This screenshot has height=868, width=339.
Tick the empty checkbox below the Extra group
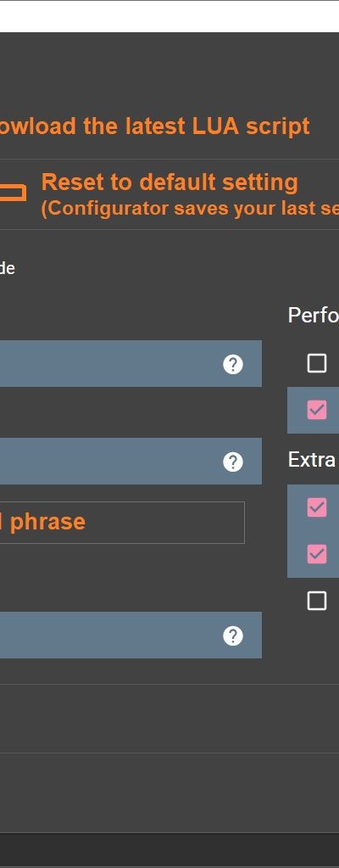pyautogui.click(x=317, y=601)
